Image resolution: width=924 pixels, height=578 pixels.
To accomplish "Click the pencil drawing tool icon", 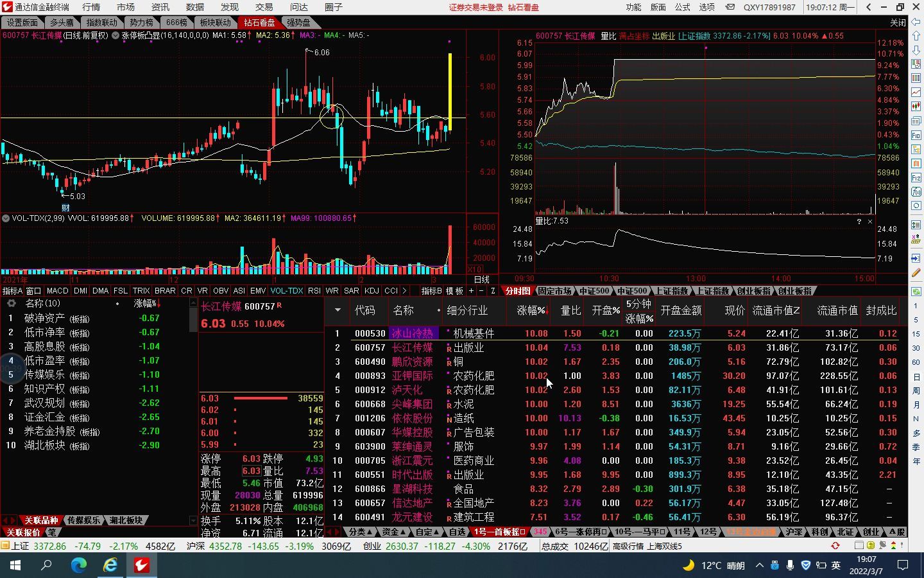I will [916, 273].
